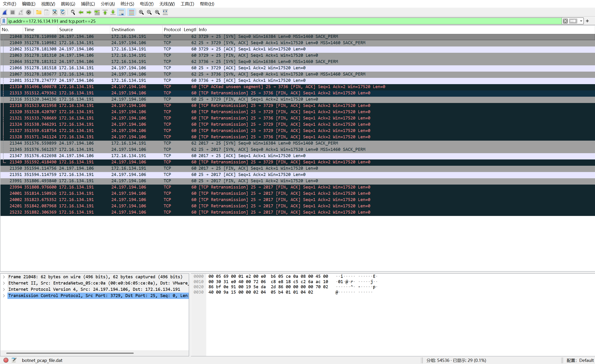Click the close capture file icon
Screen dimensions: 595x364
(x=55, y=12)
